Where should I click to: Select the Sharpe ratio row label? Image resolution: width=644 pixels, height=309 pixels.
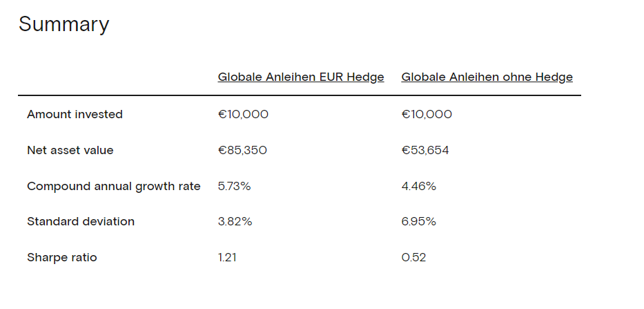[62, 258]
